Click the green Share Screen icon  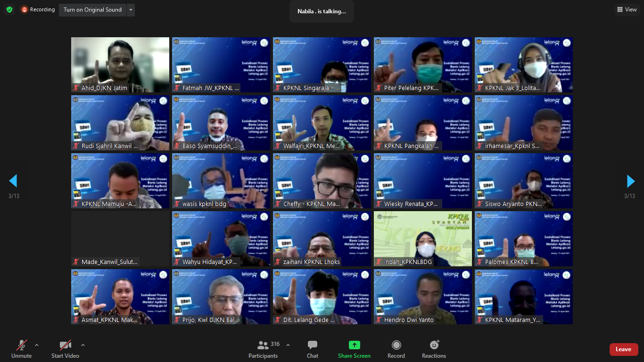[354, 345]
